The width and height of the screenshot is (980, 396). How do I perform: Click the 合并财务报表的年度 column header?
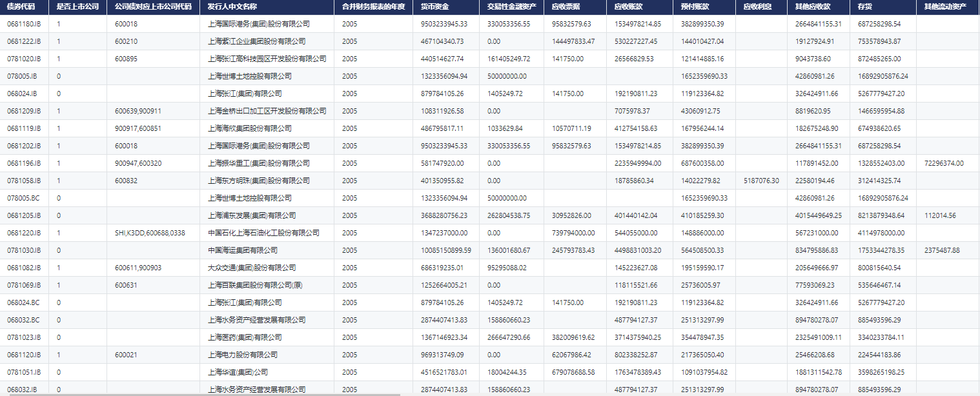coord(373,6)
